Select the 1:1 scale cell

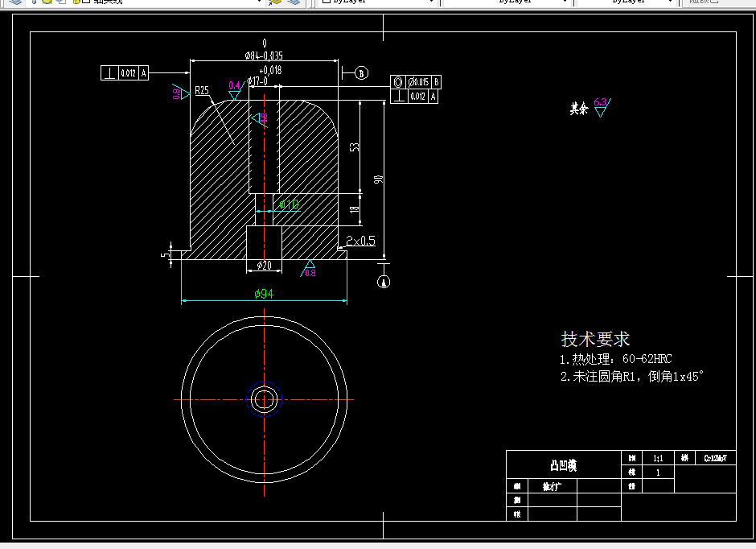click(x=658, y=458)
